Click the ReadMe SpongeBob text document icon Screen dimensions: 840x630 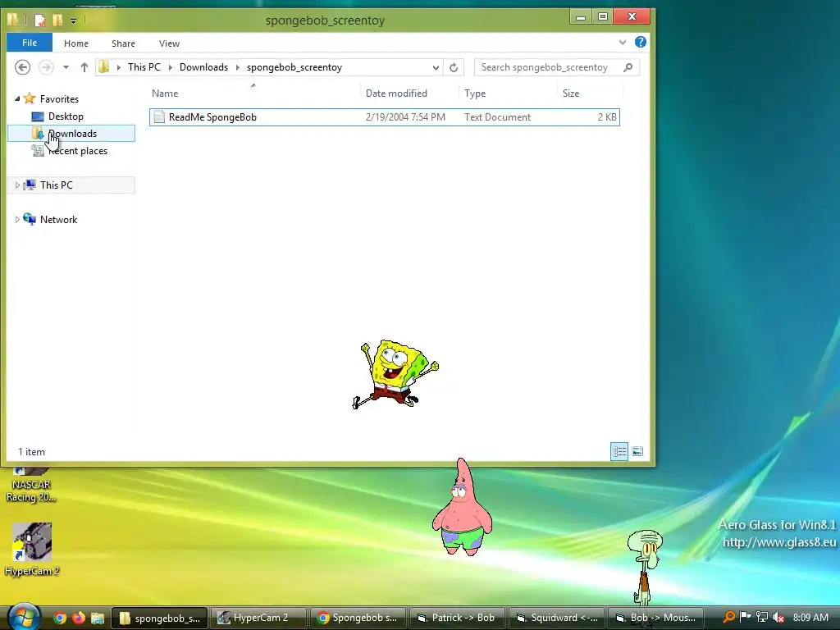pos(159,116)
